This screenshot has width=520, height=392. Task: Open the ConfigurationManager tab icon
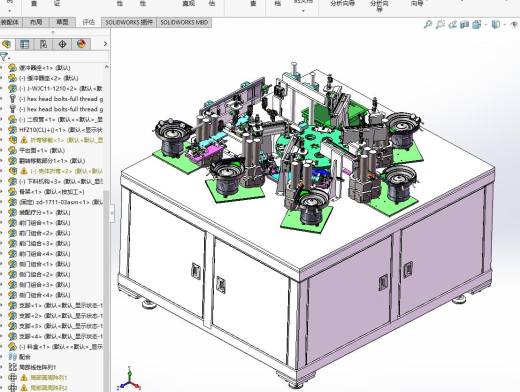click(x=43, y=44)
